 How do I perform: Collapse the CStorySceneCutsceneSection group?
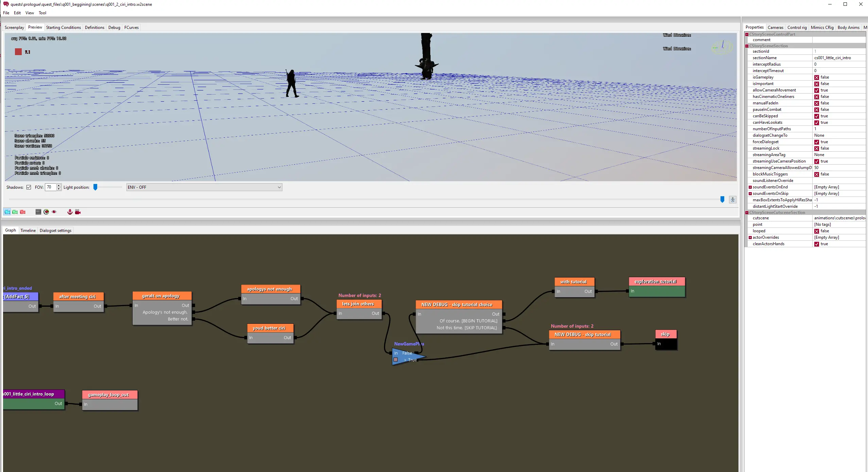click(747, 213)
